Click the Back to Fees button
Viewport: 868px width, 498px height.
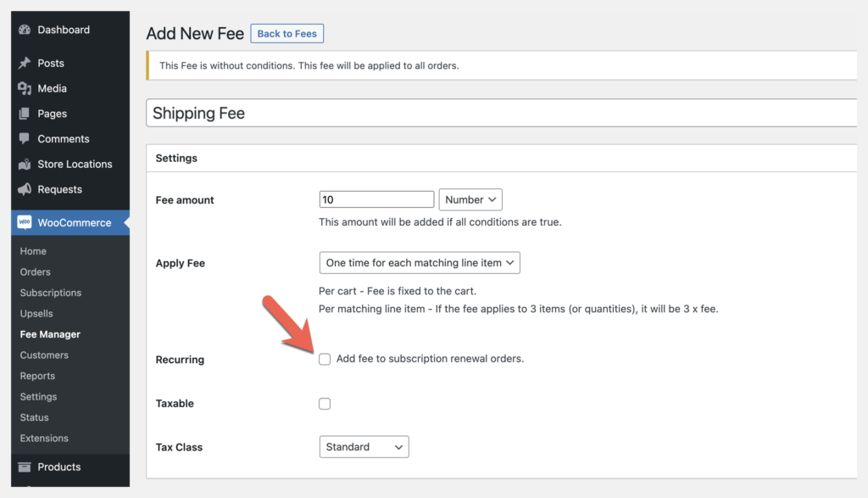point(287,33)
